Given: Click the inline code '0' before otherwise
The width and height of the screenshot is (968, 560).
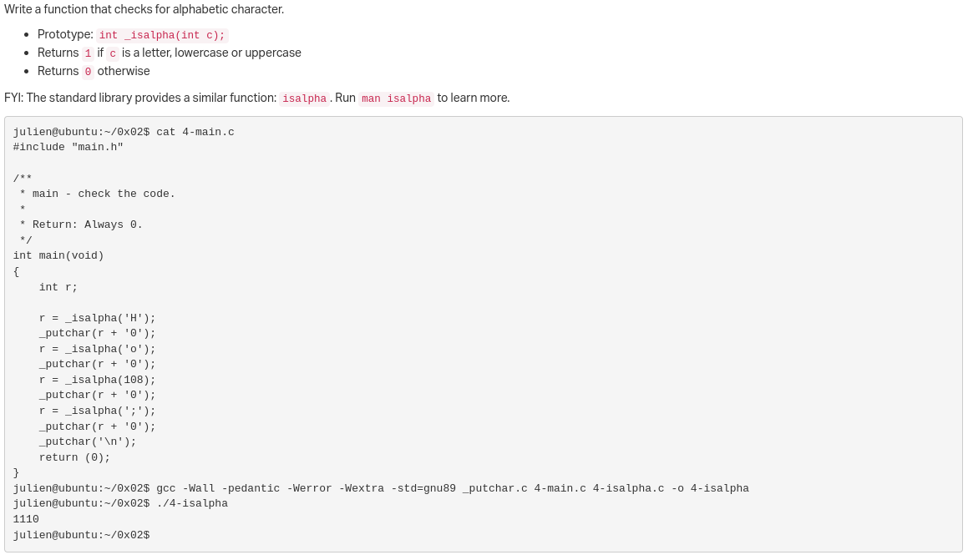Looking at the screenshot, I should tap(88, 72).
